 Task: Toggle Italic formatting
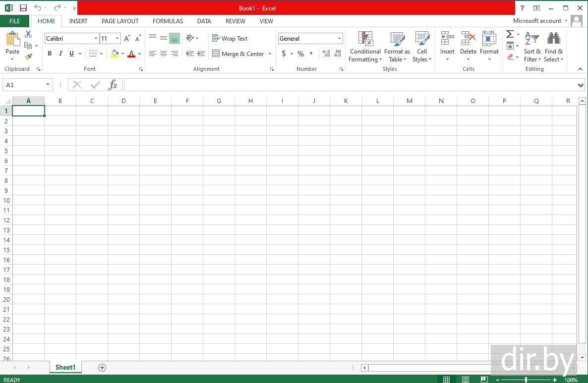(x=60, y=54)
